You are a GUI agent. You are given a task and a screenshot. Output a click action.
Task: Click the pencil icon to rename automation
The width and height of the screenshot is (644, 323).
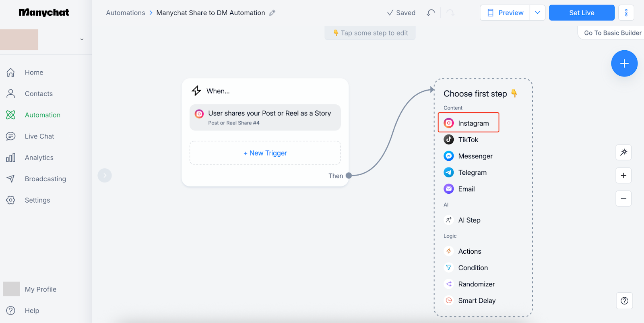[272, 13]
